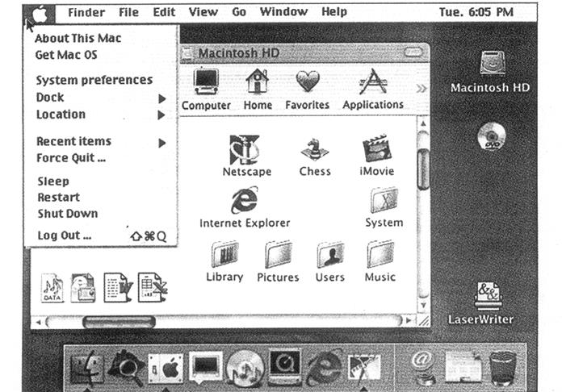
Task: Click the QuickTime Player icon in Dock
Action: click(x=284, y=367)
